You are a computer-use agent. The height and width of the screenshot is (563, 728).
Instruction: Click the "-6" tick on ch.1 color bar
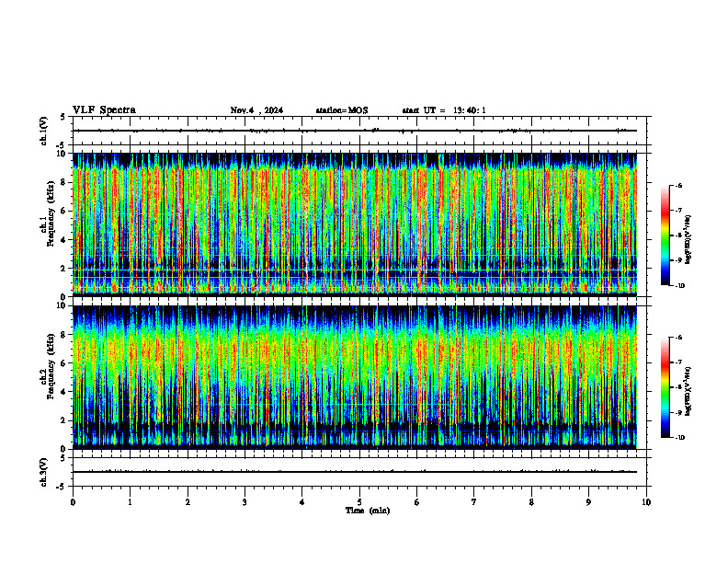point(678,185)
